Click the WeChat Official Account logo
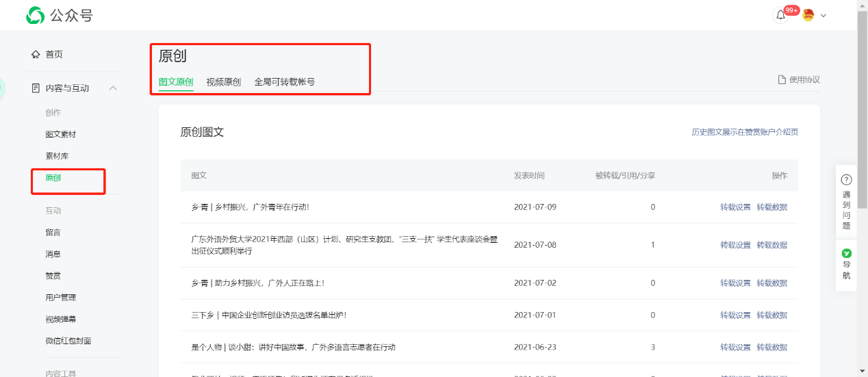Viewport: 868px width, 377px height. (35, 15)
